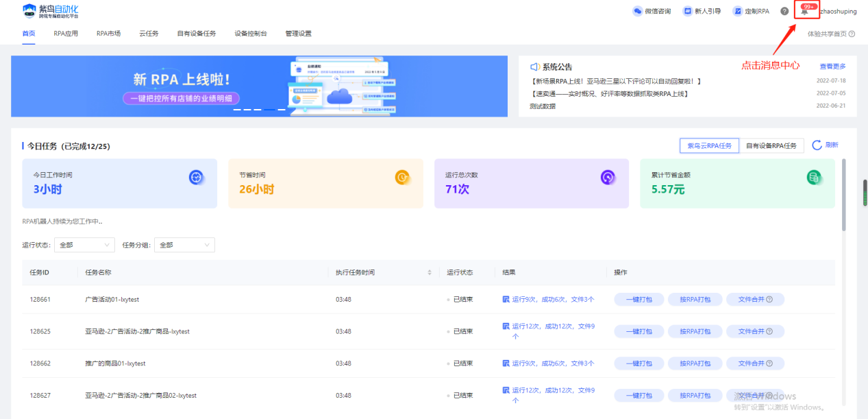Open the zhaoshuping user menu
The width and height of the screenshot is (868, 419).
pos(838,12)
